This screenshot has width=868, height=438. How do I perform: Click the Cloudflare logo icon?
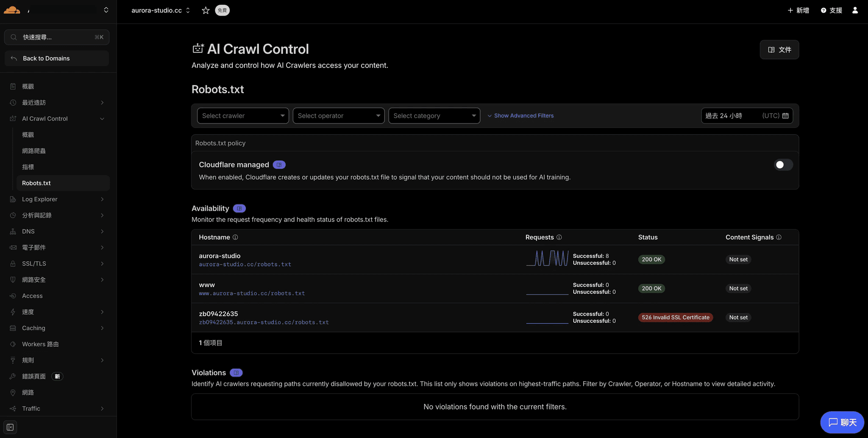coord(12,10)
